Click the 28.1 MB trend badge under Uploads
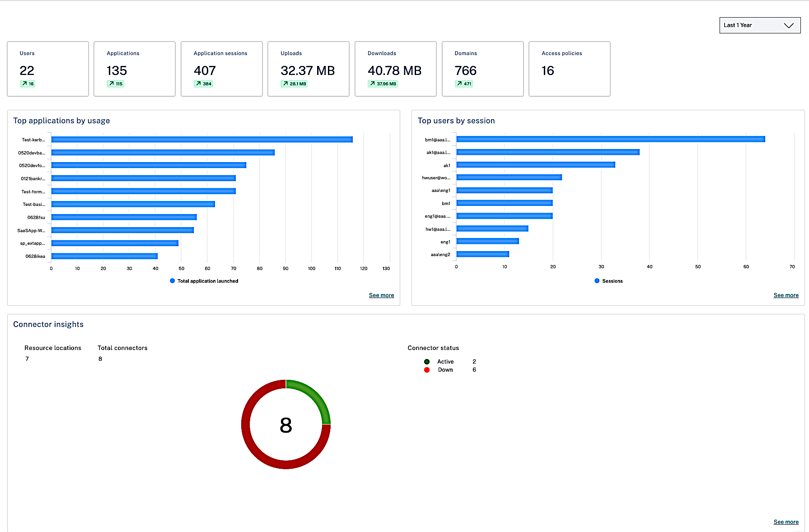Viewport: 809px width, 532px height. tap(294, 84)
